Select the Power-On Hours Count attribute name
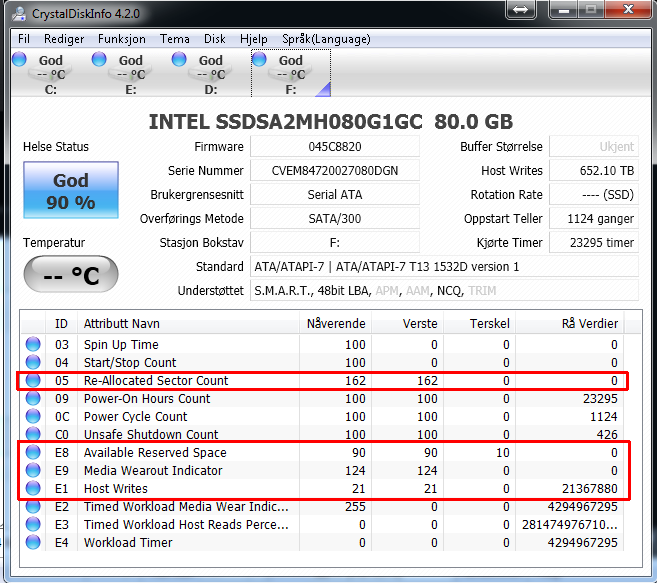Screen dimensions: 657x583 pyautogui.click(x=147, y=399)
